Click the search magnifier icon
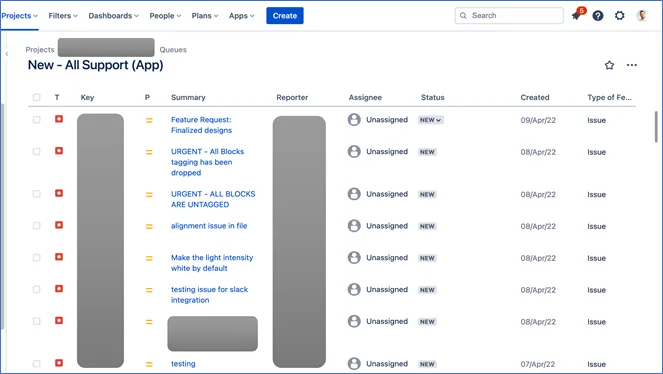Image resolution: width=663 pixels, height=374 pixels. coord(463,16)
